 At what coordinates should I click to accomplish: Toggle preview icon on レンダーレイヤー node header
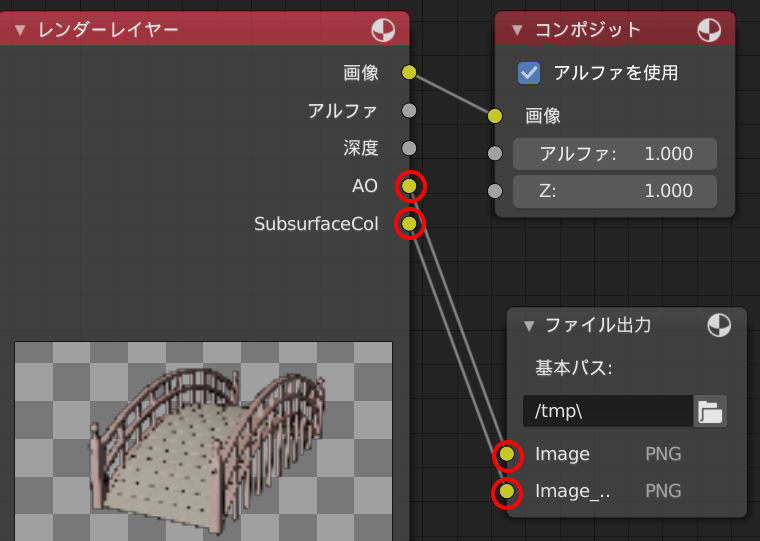[x=383, y=31]
